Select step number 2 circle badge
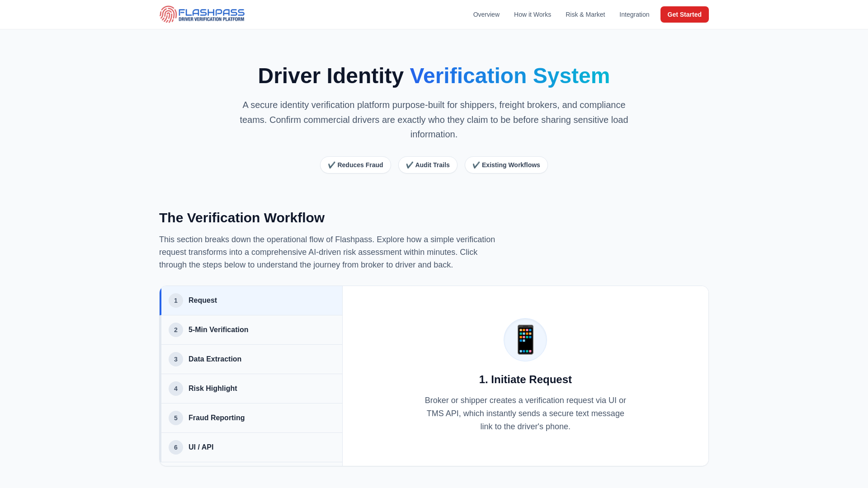868x488 pixels. pos(176,330)
